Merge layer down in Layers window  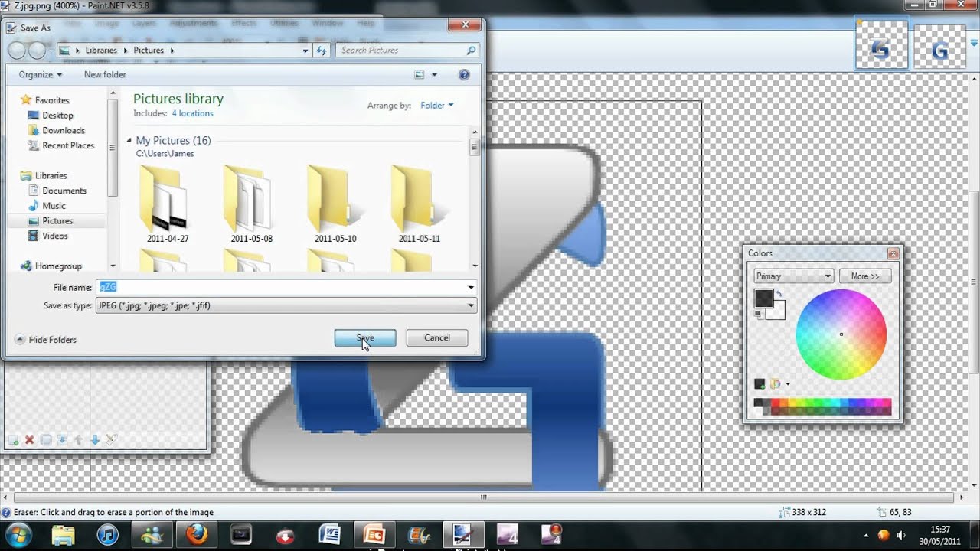click(x=63, y=440)
